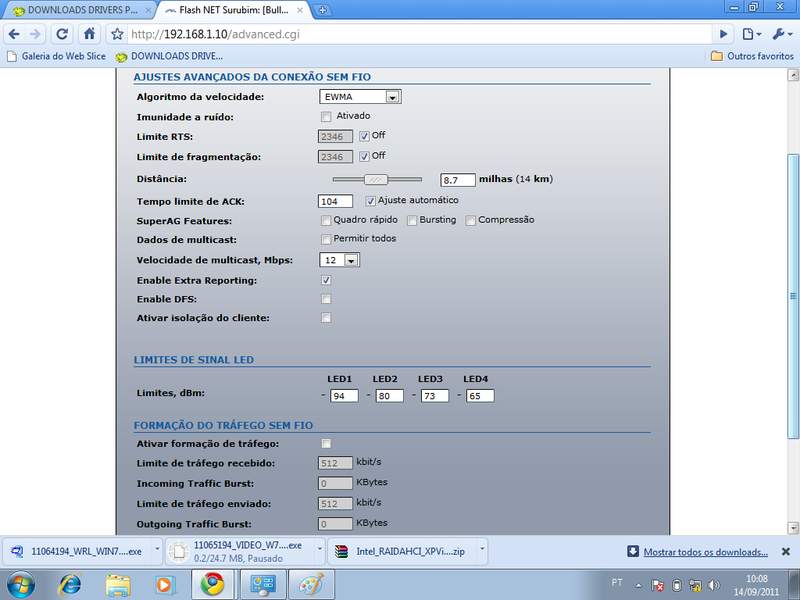Open Algoritmo da velocidade EWMA dropdown

tap(360, 96)
